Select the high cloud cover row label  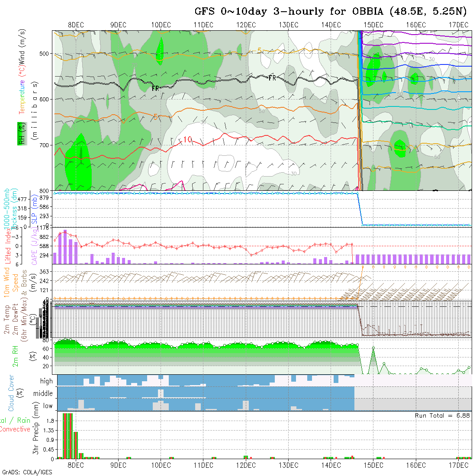click(x=46, y=381)
